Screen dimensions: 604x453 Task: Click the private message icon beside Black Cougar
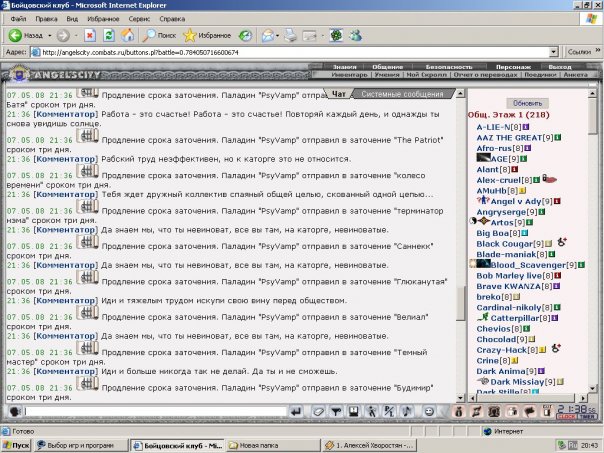pyautogui.click(x=562, y=242)
